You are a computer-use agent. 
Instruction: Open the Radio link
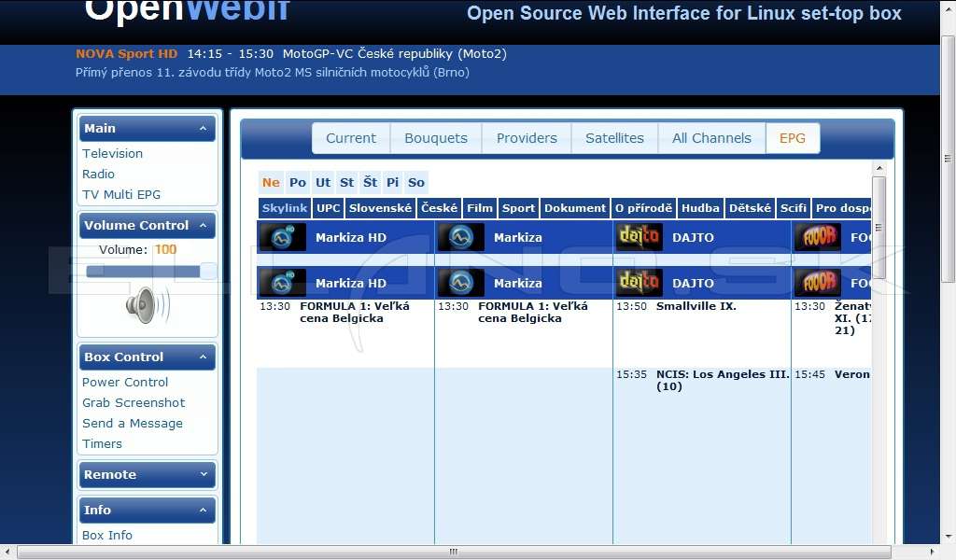(98, 175)
